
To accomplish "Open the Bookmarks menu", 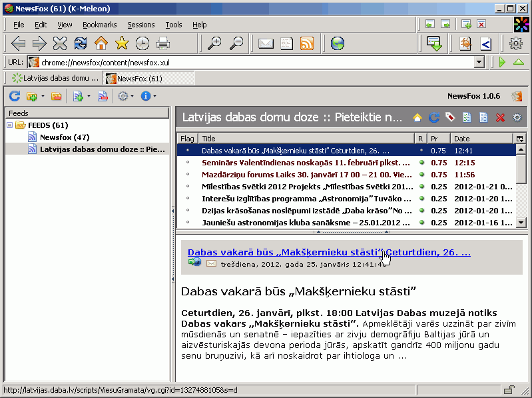I will pos(99,25).
